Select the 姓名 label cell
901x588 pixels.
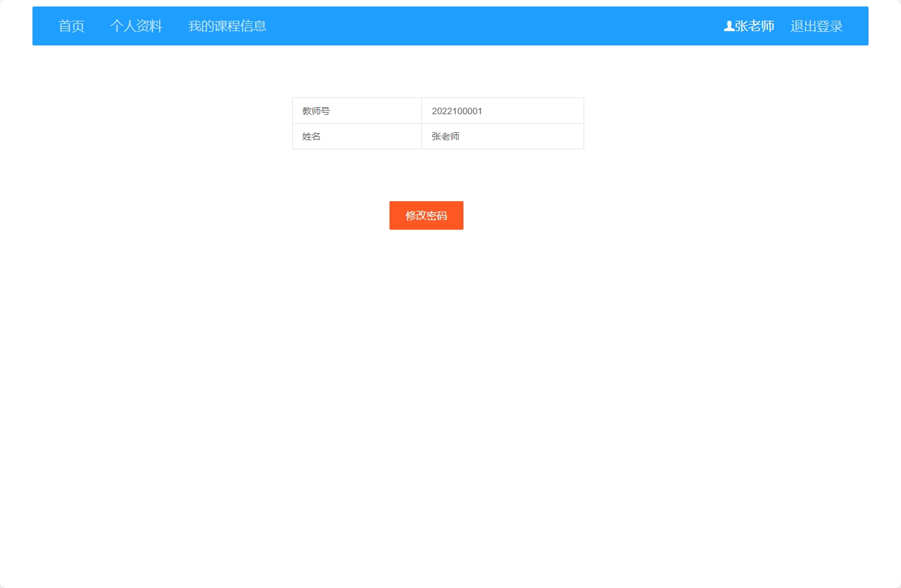click(357, 136)
